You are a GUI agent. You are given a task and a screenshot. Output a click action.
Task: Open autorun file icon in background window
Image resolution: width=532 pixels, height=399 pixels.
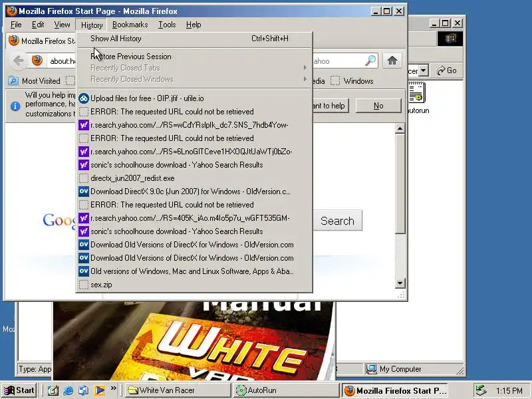(417, 92)
